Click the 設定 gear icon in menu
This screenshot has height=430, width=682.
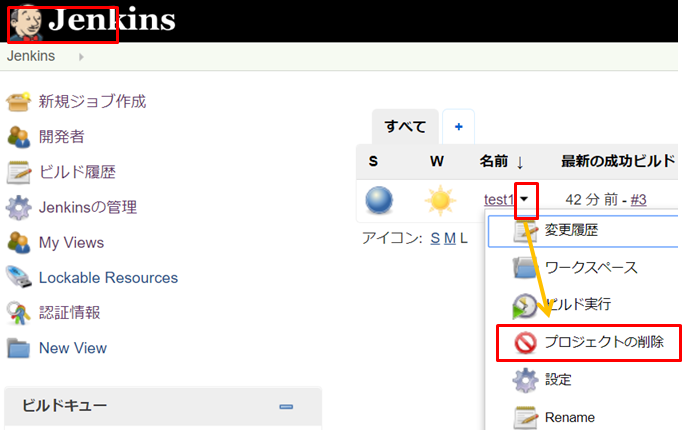click(525, 380)
